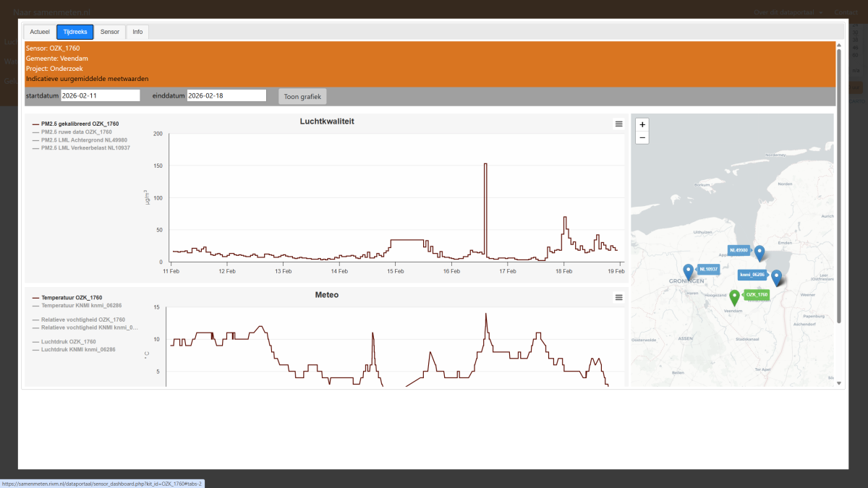This screenshot has height=488, width=868.
Task: Zoom out on the map
Action: pos(642,137)
